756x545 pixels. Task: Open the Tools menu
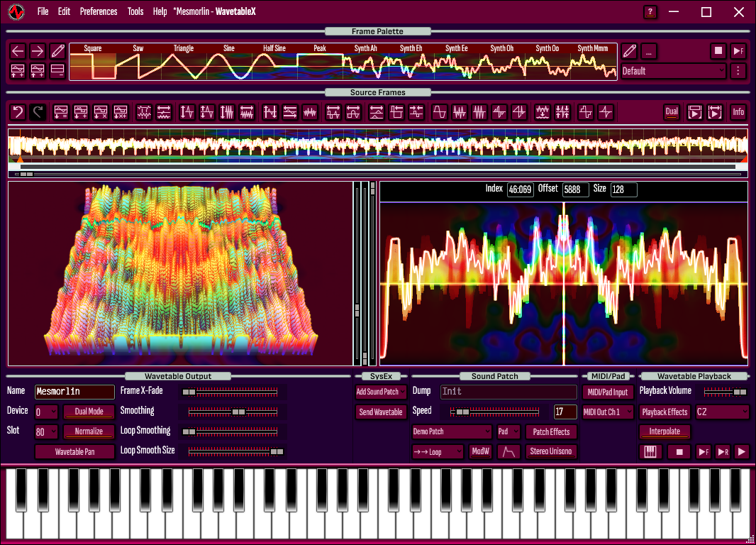[135, 11]
